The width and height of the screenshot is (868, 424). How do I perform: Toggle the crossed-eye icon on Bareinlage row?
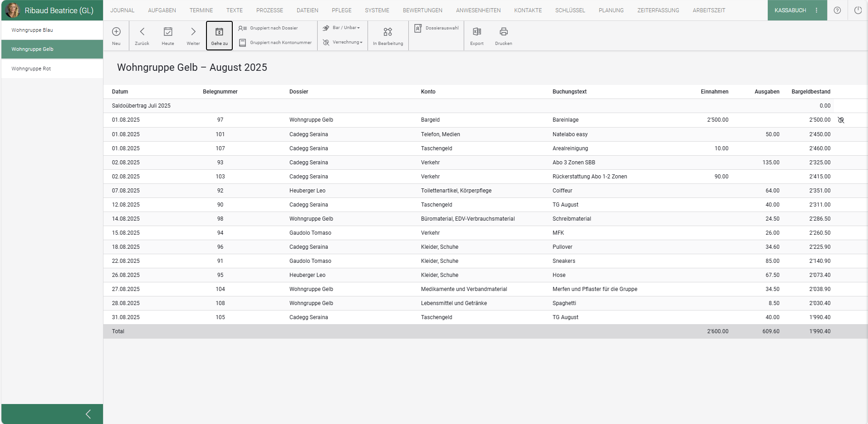click(x=841, y=120)
